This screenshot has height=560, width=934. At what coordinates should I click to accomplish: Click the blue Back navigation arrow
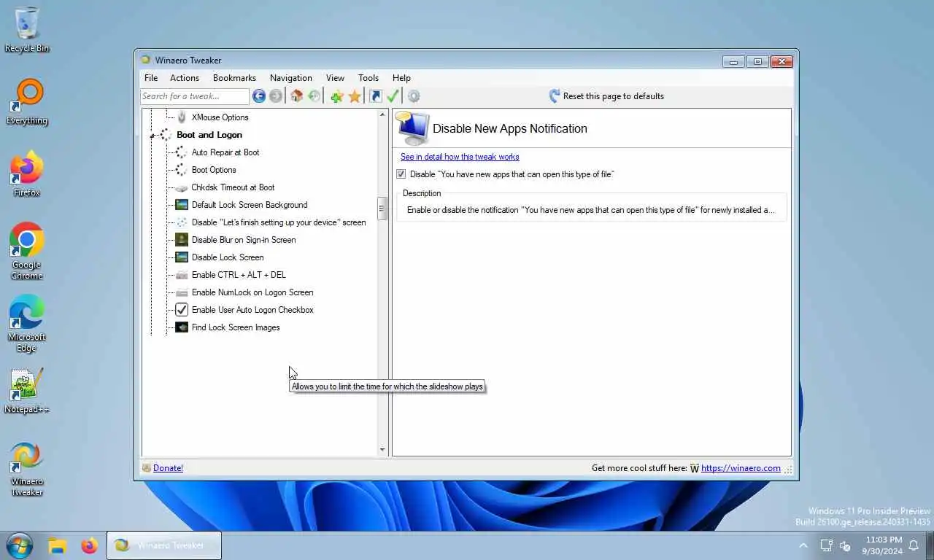258,96
